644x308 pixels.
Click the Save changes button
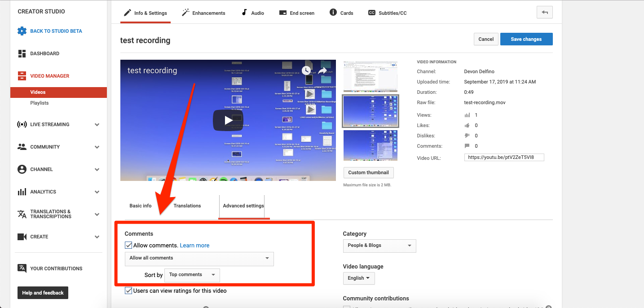(x=526, y=39)
